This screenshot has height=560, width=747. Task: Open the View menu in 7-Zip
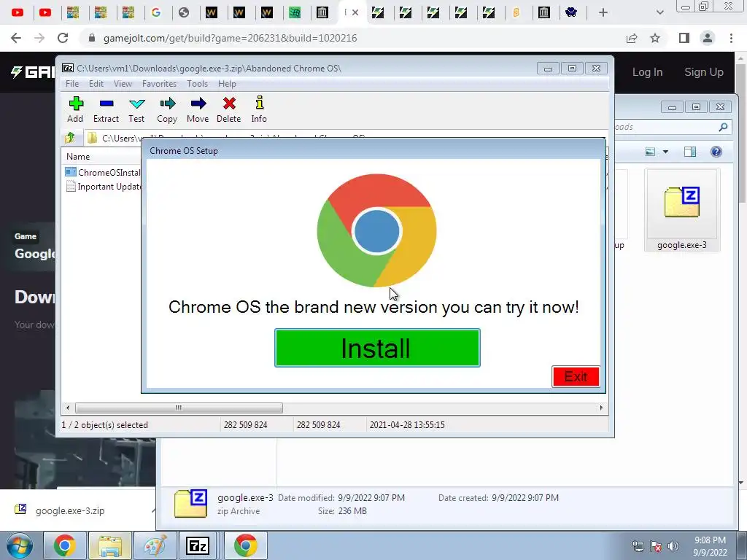click(123, 84)
